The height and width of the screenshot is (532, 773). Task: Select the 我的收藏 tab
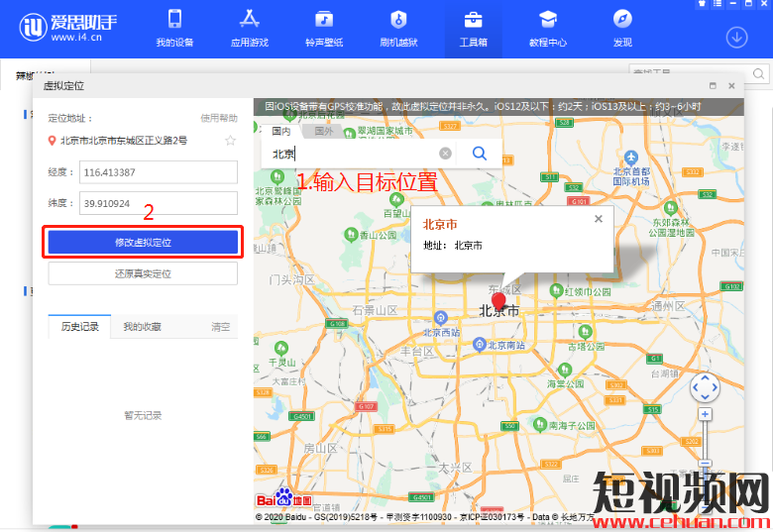[142, 327]
